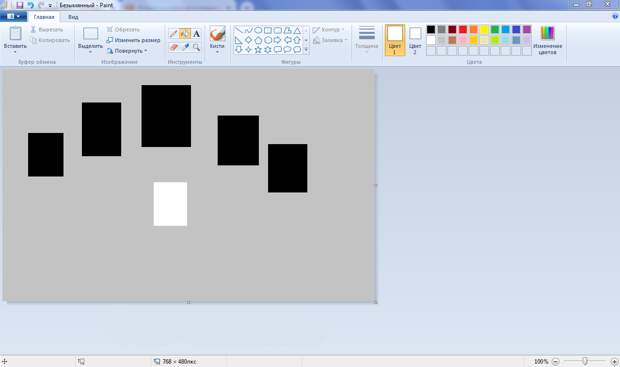The height and width of the screenshot is (367, 620).
Task: Choose the Hexagon shape
Action: tap(268, 40)
